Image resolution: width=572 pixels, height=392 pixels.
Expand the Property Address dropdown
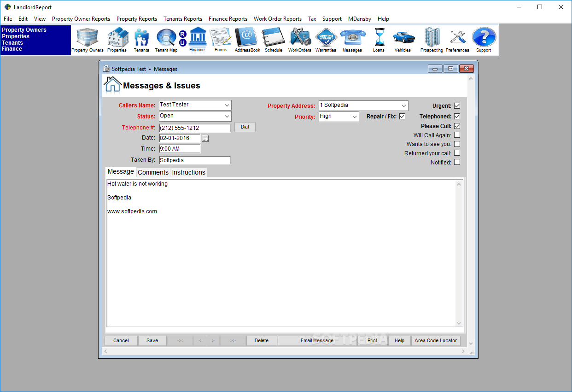[404, 105]
